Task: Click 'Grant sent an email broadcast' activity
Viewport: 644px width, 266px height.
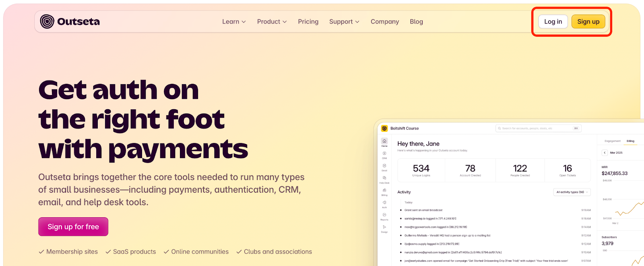Action: click(x=423, y=210)
